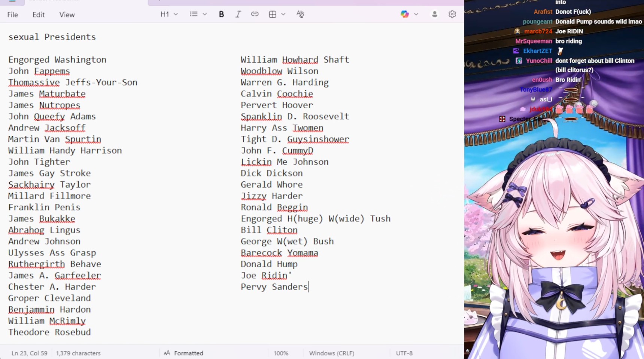Click the line 'William McRimly'
Image resolution: width=644 pixels, height=359 pixels.
click(47, 321)
